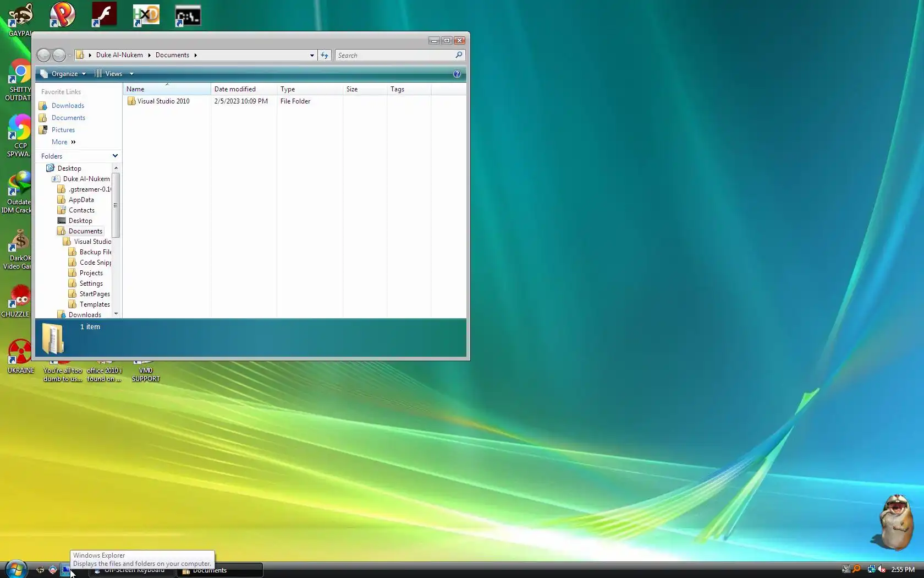This screenshot has width=924, height=578.
Task: Collapse the Folders pane with its chevron
Action: 115,156
